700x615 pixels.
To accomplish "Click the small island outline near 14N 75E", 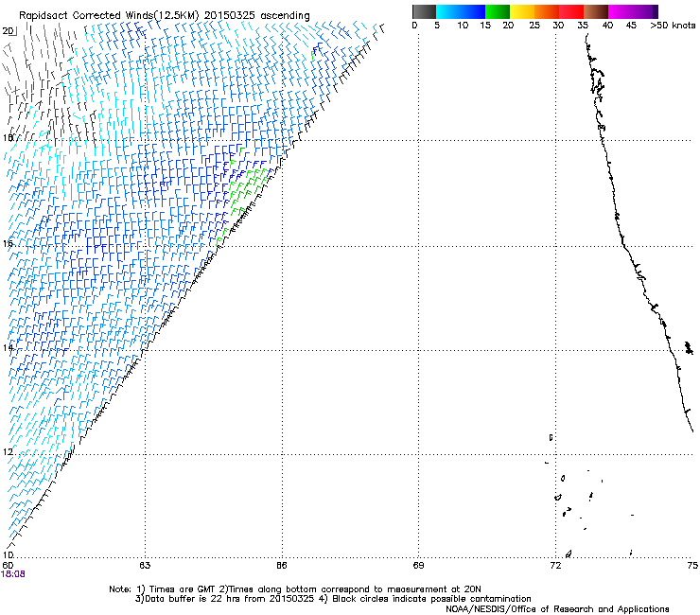I will pos(689,347).
